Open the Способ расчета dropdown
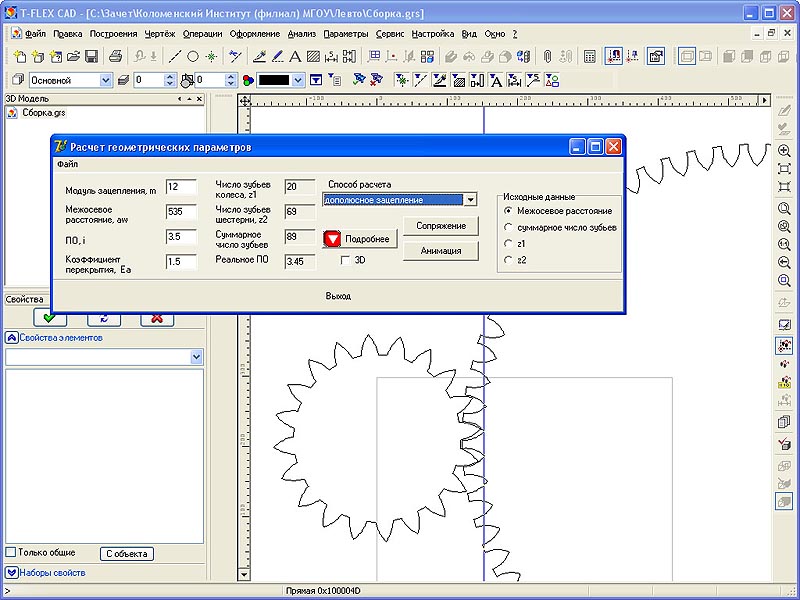This screenshot has width=800, height=600. (x=470, y=199)
